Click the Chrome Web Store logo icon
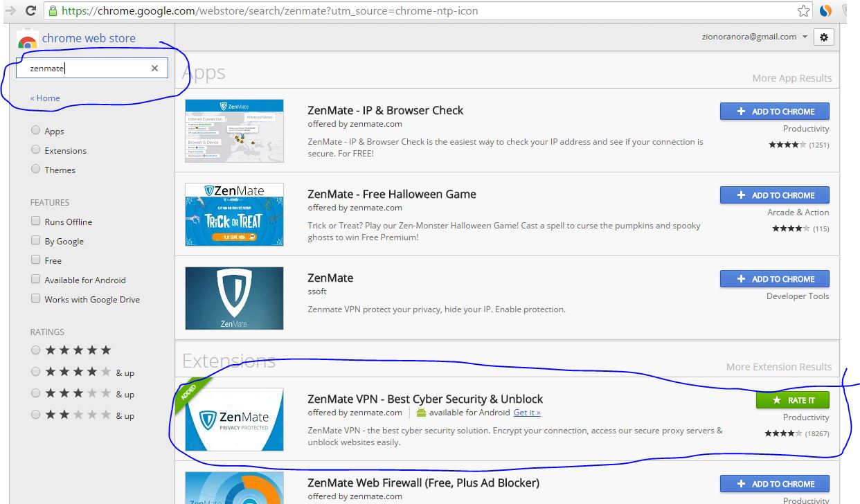The height and width of the screenshot is (504, 860). (27, 41)
